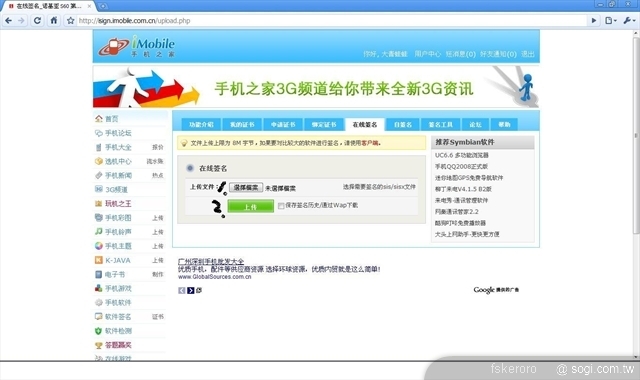The image size is (640, 380).
Task: Open the 帮助 tab
Action: pos(504,124)
